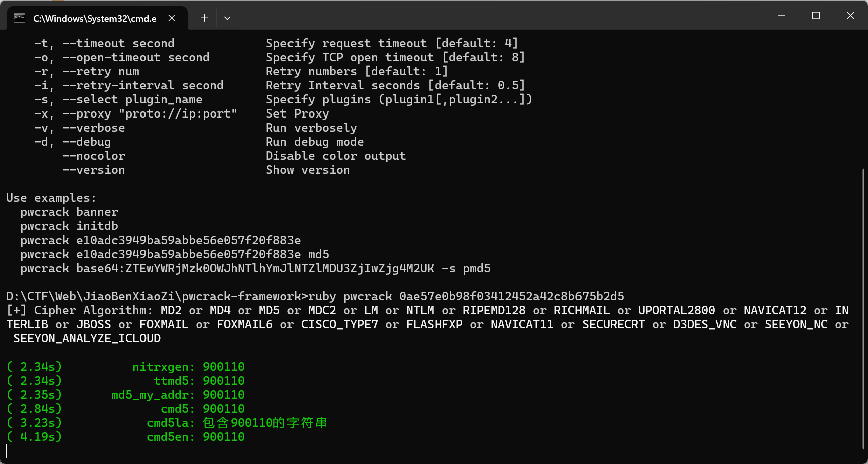Screen dimensions: 868x464
Task: Click 'Retry Interval seconds [default: 0.5]' text
Action: pyautogui.click(x=395, y=86)
